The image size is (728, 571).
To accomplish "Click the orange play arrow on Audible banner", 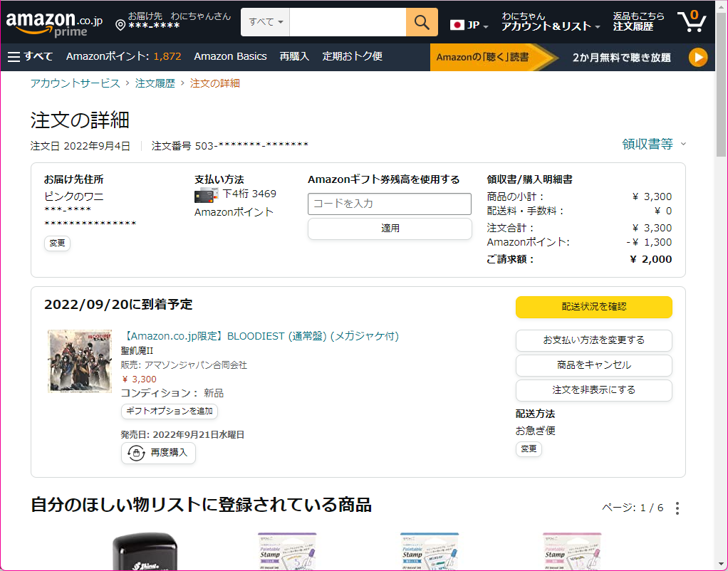I will [x=698, y=58].
